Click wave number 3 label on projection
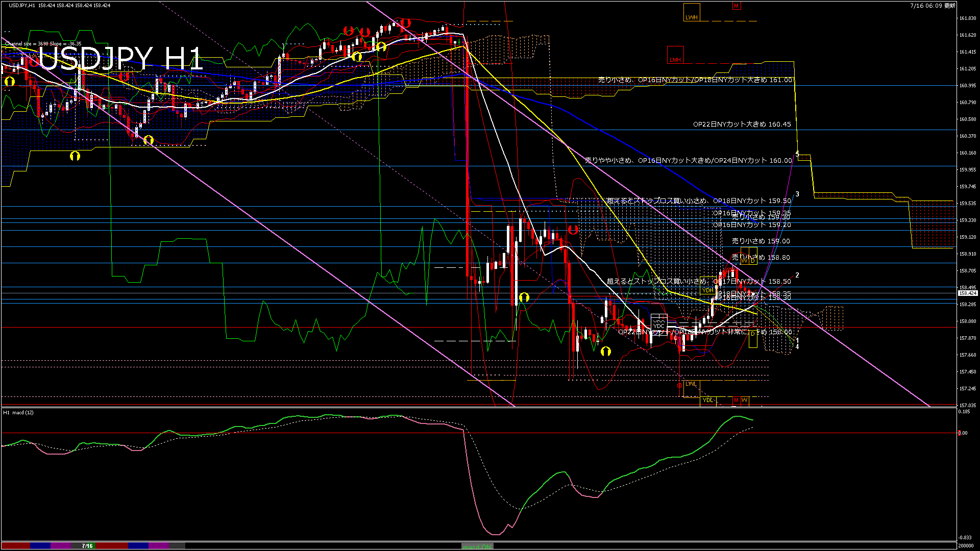The image size is (980, 551). click(797, 194)
